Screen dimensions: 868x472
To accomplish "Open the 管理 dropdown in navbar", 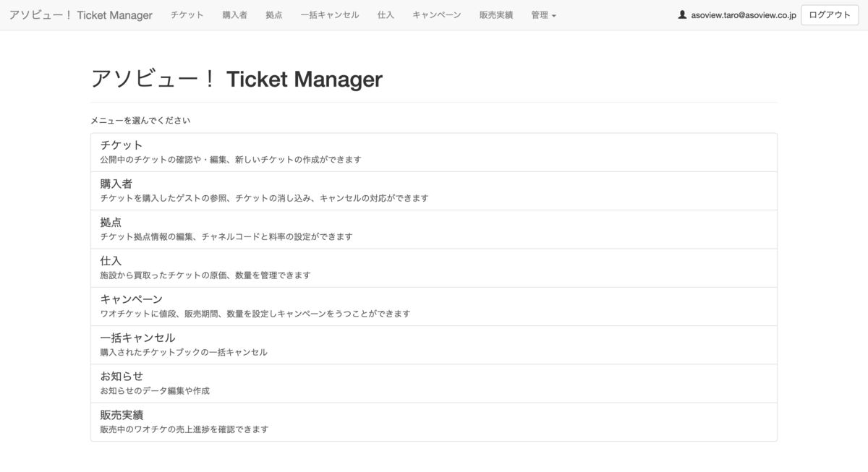I will coord(543,15).
